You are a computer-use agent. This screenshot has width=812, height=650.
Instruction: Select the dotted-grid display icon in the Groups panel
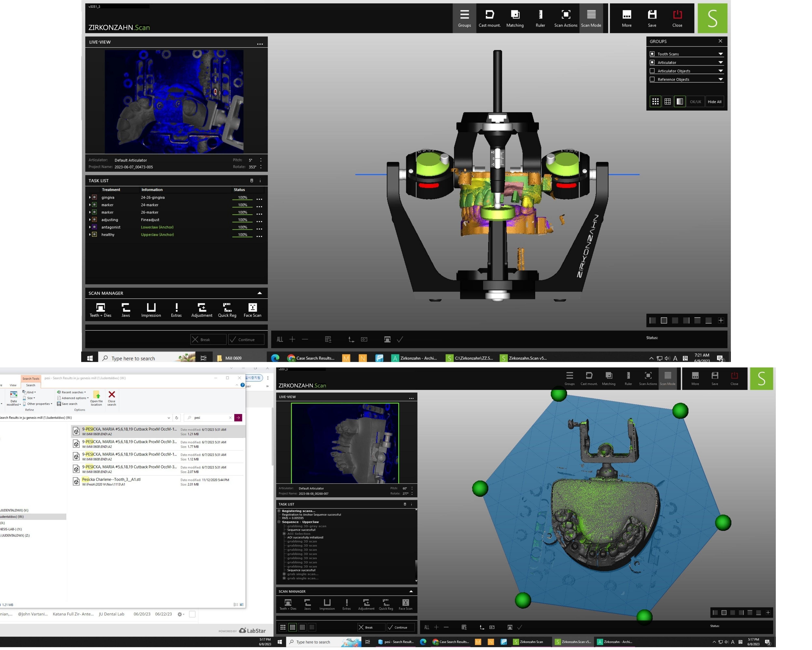(x=655, y=102)
